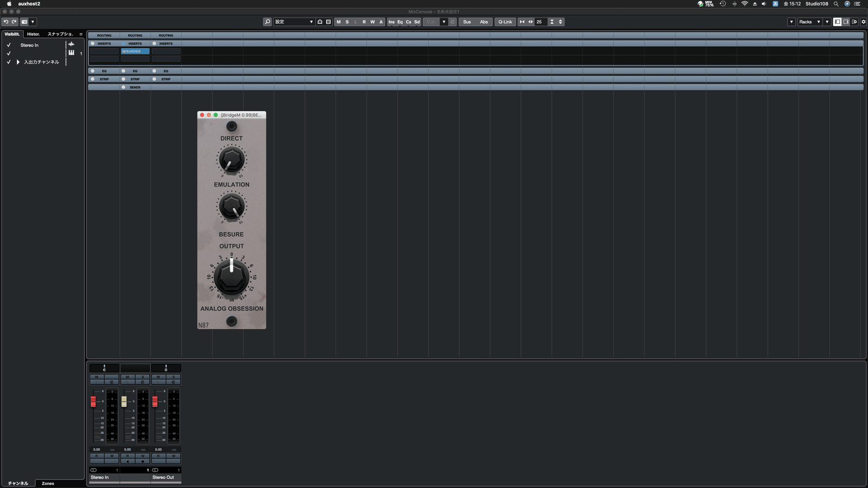The height and width of the screenshot is (488, 868).
Task: Click the up-down stepper in toolbar
Action: 560,22
